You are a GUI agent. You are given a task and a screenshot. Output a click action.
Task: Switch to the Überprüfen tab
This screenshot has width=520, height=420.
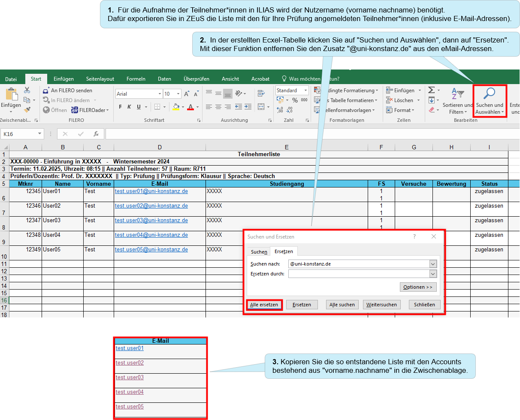pos(197,79)
